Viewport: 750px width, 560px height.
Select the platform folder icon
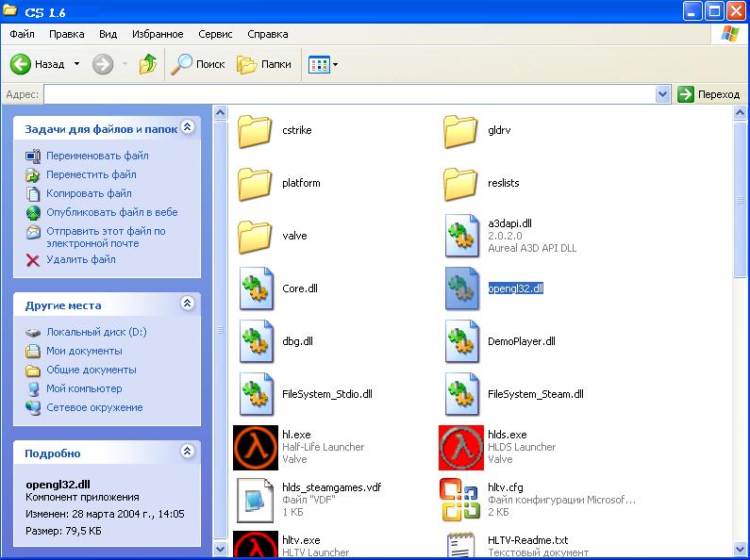[x=255, y=183]
